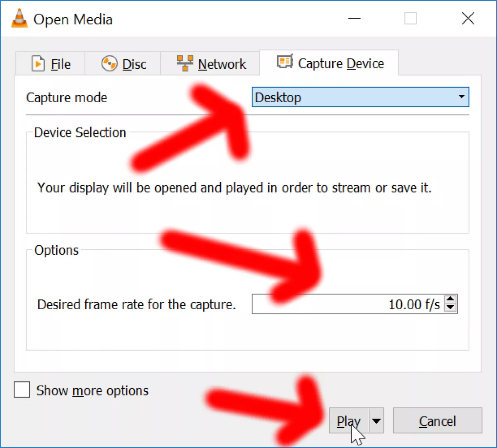Click the Network tab's network icon
The width and height of the screenshot is (497, 448).
click(185, 63)
